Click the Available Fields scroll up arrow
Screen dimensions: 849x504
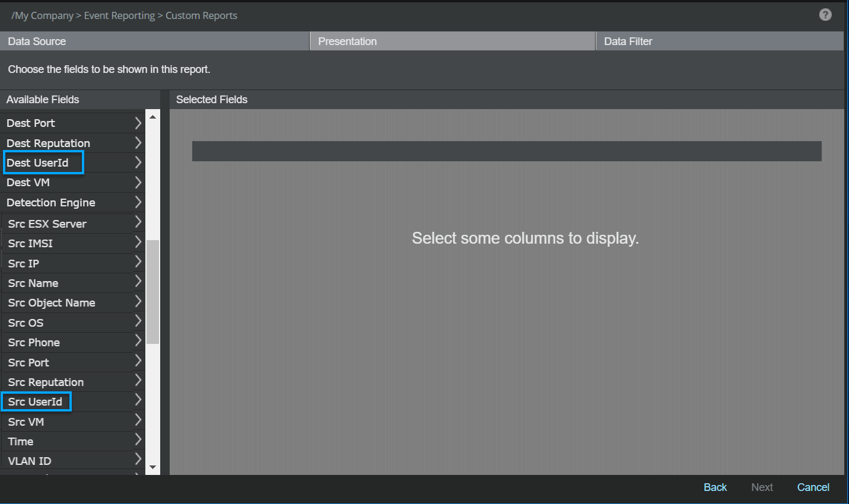152,117
